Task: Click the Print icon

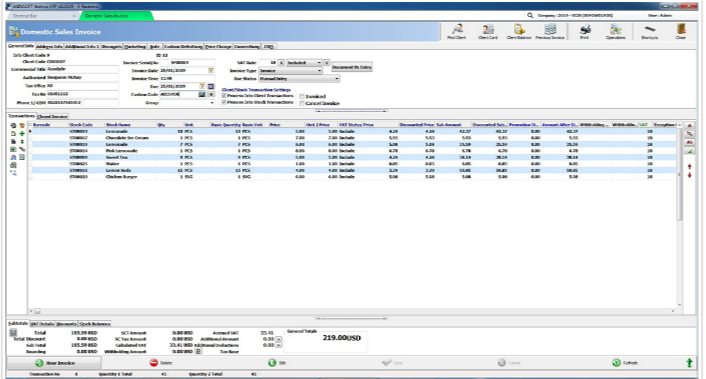Action: coord(584,32)
